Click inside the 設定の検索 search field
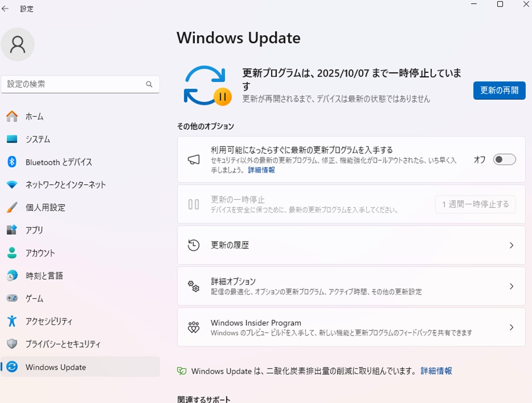532x403 pixels. point(73,84)
